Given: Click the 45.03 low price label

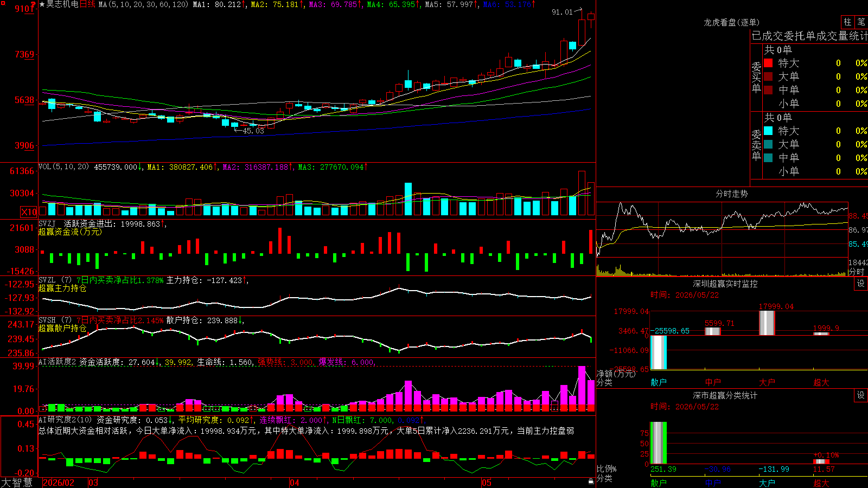Looking at the screenshot, I should click(253, 131).
